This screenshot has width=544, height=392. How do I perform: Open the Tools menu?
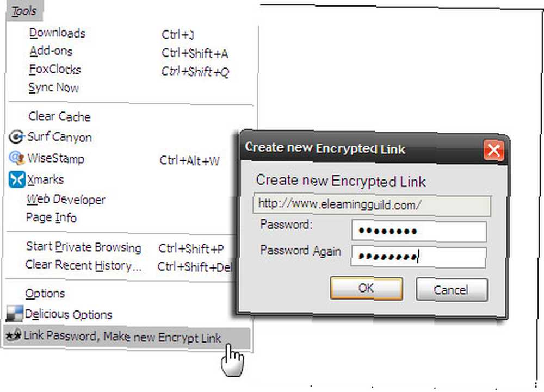tap(24, 11)
